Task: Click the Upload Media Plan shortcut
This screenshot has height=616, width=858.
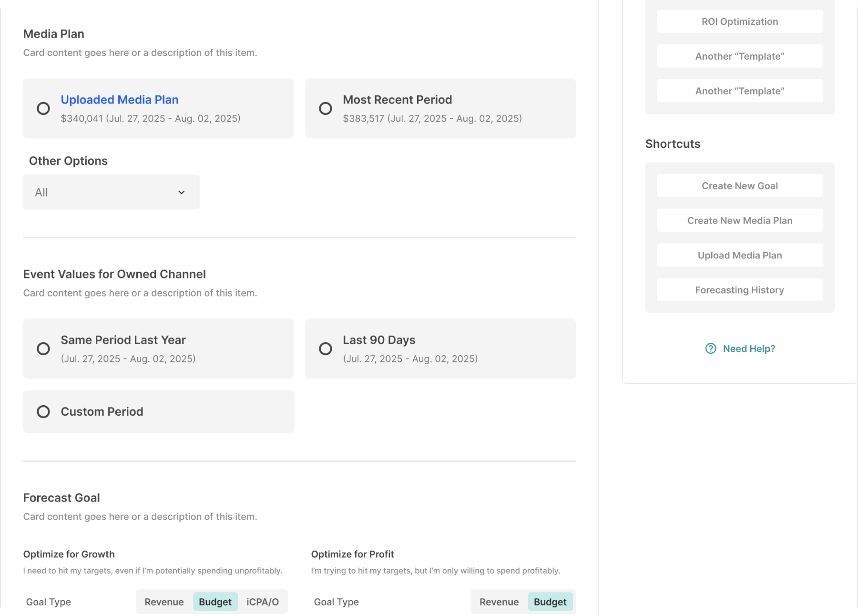Action: click(x=739, y=256)
